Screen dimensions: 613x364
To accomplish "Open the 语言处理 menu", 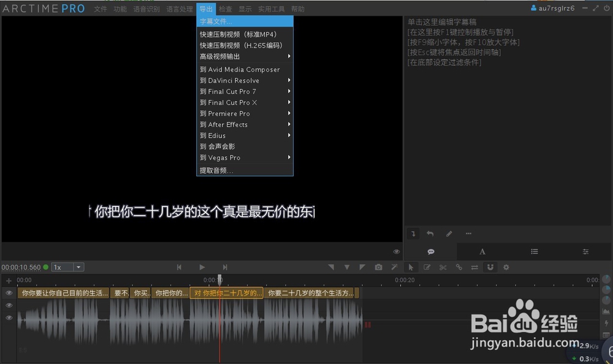I will pyautogui.click(x=180, y=9).
